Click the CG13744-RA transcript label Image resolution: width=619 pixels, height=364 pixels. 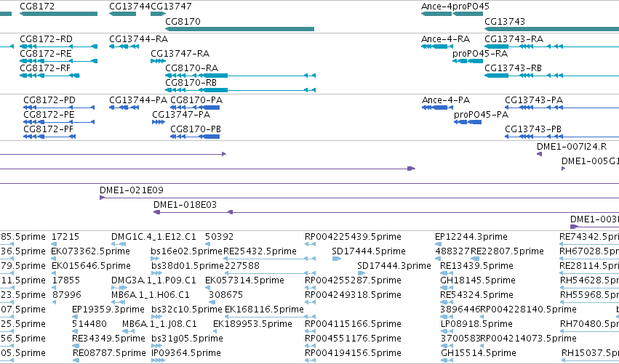click(138, 39)
